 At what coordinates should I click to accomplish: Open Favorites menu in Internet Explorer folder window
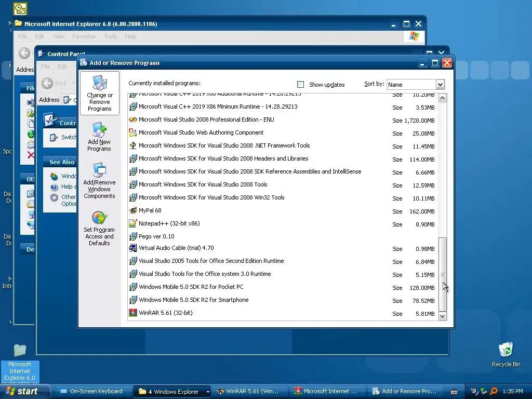pyautogui.click(x=84, y=36)
